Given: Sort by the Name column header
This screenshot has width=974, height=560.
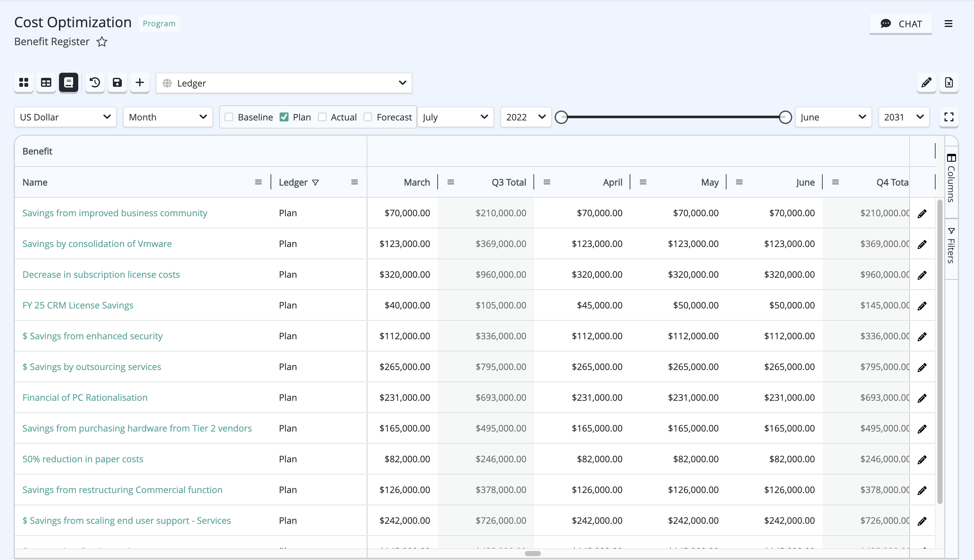Looking at the screenshot, I should [x=35, y=182].
